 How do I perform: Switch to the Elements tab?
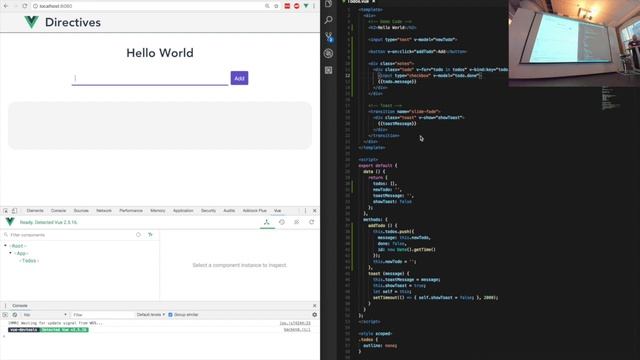(35, 211)
